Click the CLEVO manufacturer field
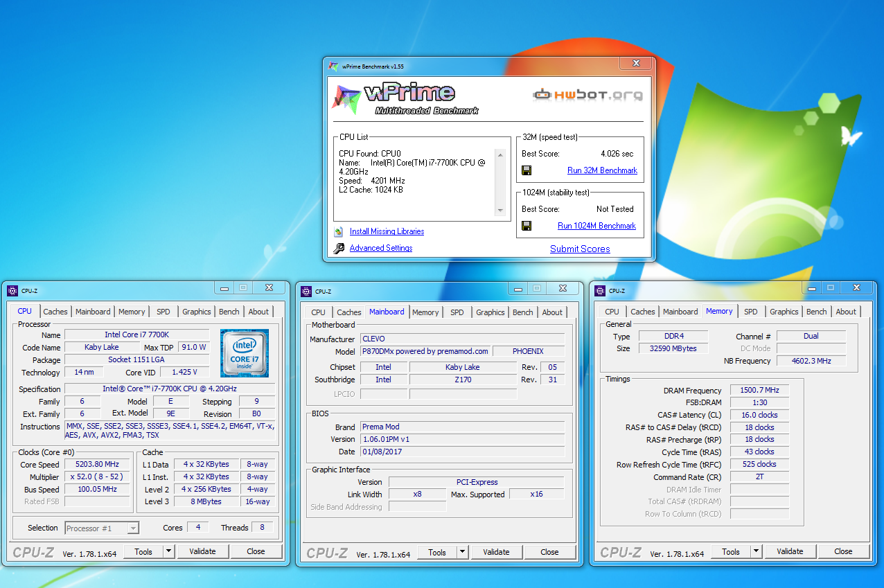 [462, 339]
